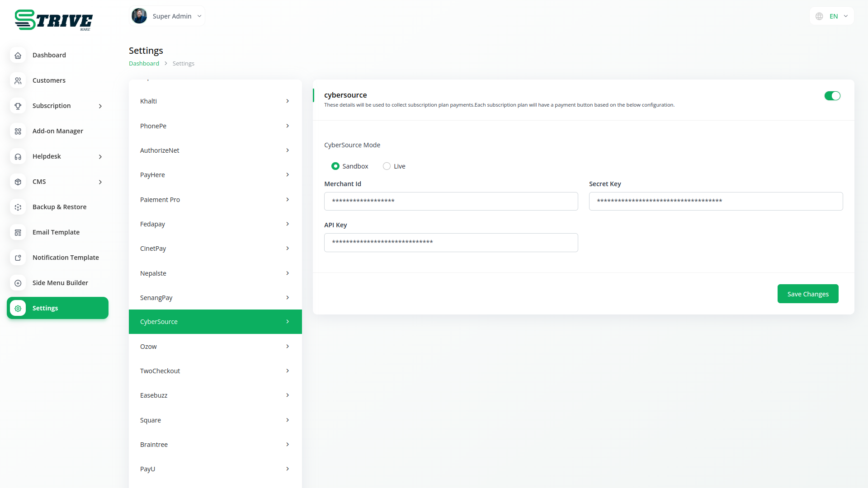Expand the CMS submenu chevron
The height and width of the screenshot is (488, 868).
[100, 182]
